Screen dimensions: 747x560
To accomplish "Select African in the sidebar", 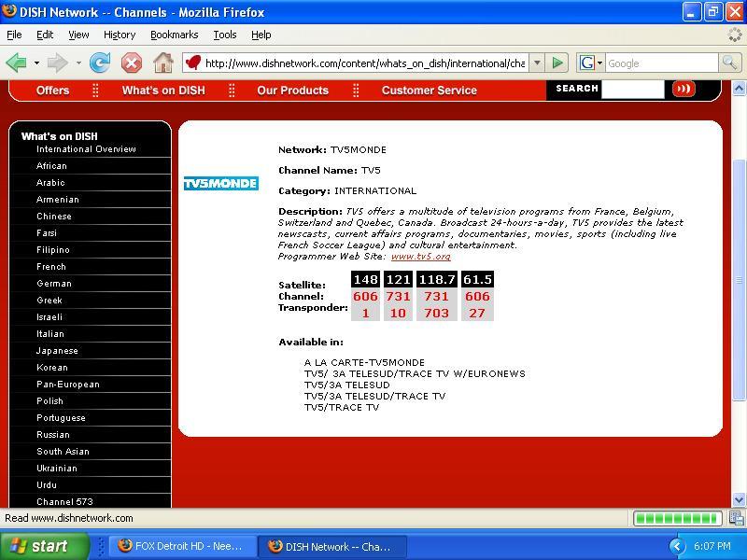I will tap(51, 166).
